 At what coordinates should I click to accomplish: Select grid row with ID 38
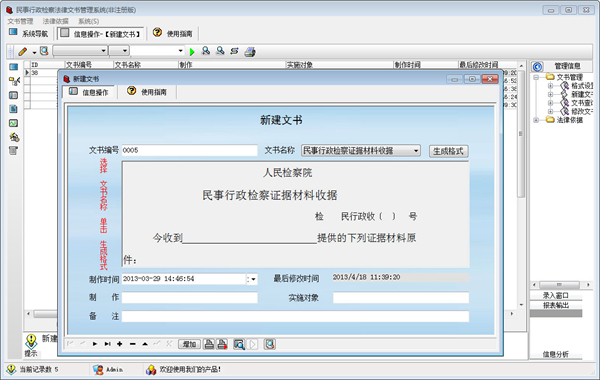coord(41,73)
